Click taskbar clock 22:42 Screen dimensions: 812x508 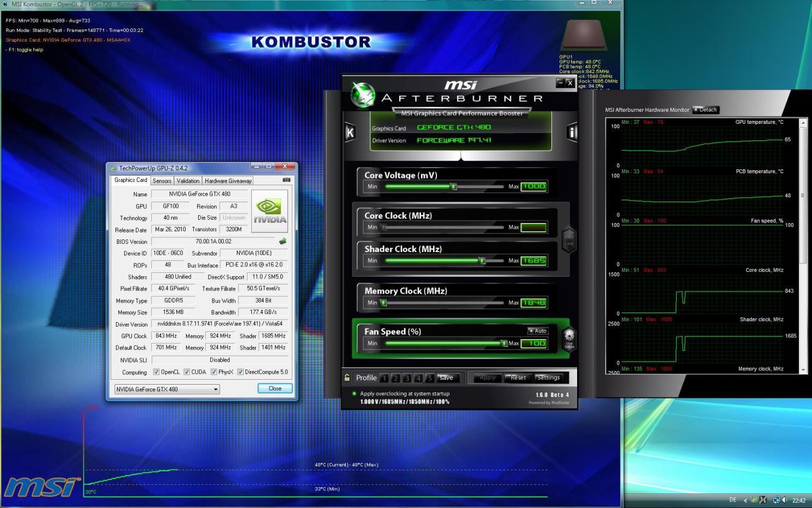[799, 500]
